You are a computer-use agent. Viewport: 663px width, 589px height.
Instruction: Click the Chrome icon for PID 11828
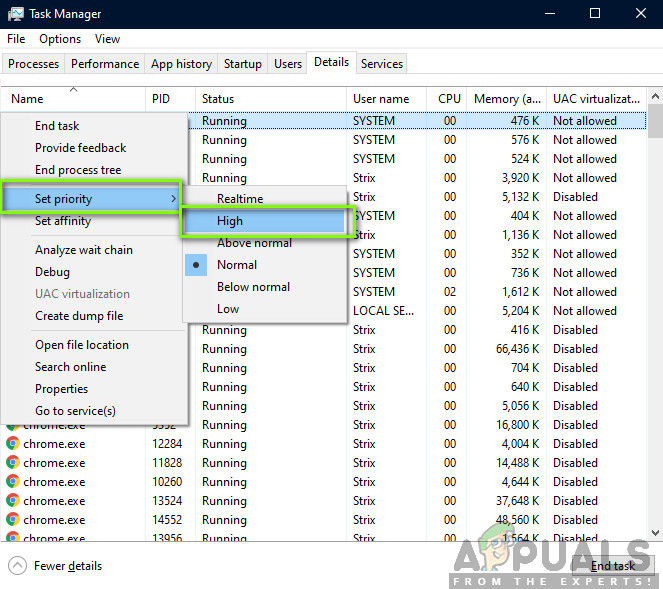(x=12, y=463)
